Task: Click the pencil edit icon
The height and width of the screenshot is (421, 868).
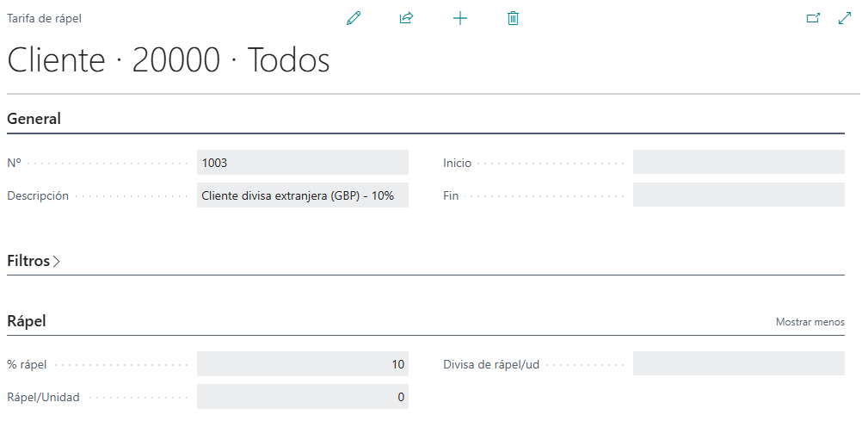Action: coord(354,18)
